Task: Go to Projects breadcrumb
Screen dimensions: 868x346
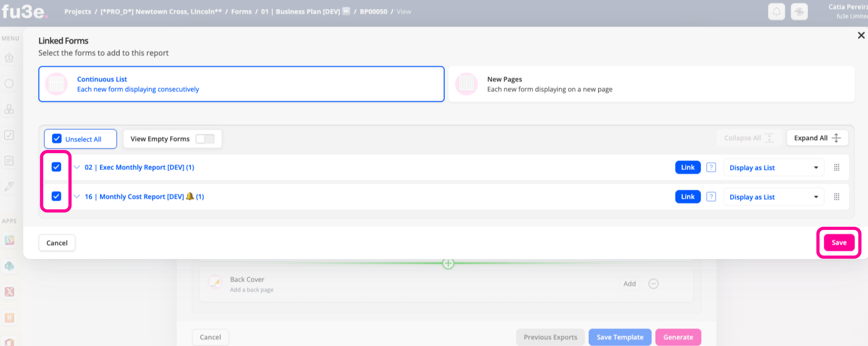Action: pos(78,12)
